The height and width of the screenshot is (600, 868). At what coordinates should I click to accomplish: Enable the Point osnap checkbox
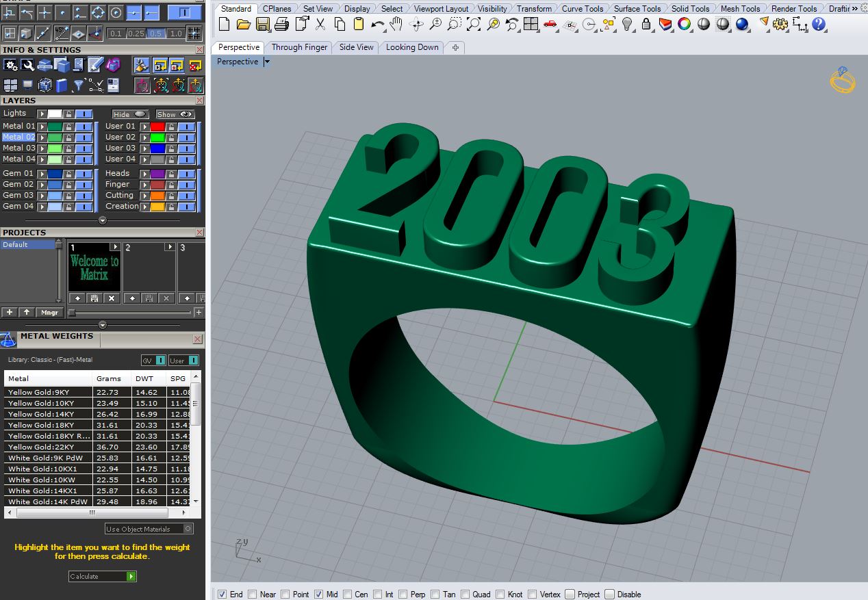285,594
